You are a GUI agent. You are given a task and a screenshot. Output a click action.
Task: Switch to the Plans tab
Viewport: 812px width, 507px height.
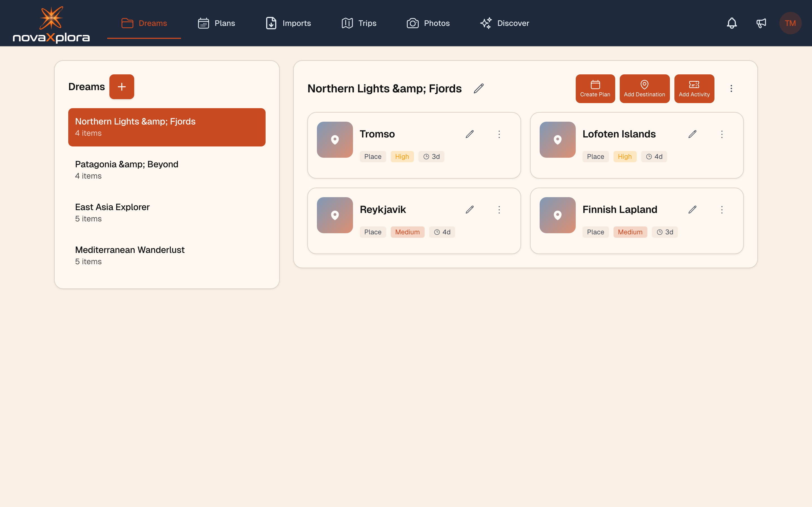pyautogui.click(x=217, y=23)
